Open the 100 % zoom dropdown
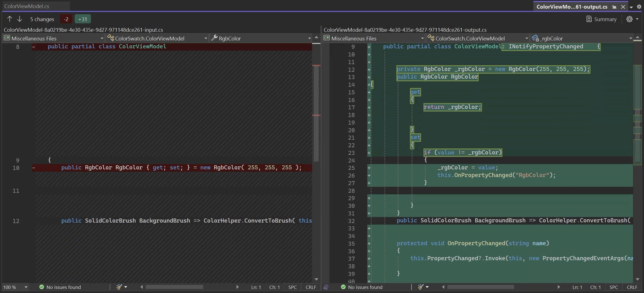The image size is (644, 293). click(x=15, y=287)
